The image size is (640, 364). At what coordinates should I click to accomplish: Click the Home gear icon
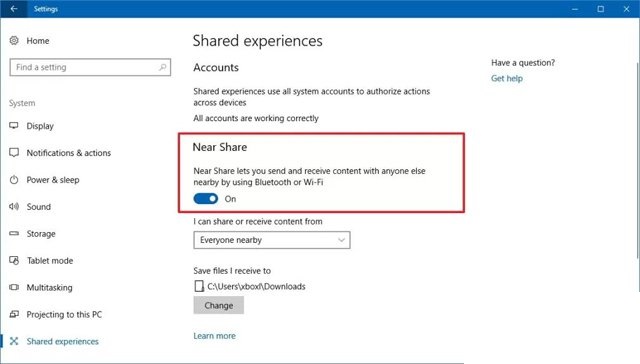pyautogui.click(x=14, y=40)
